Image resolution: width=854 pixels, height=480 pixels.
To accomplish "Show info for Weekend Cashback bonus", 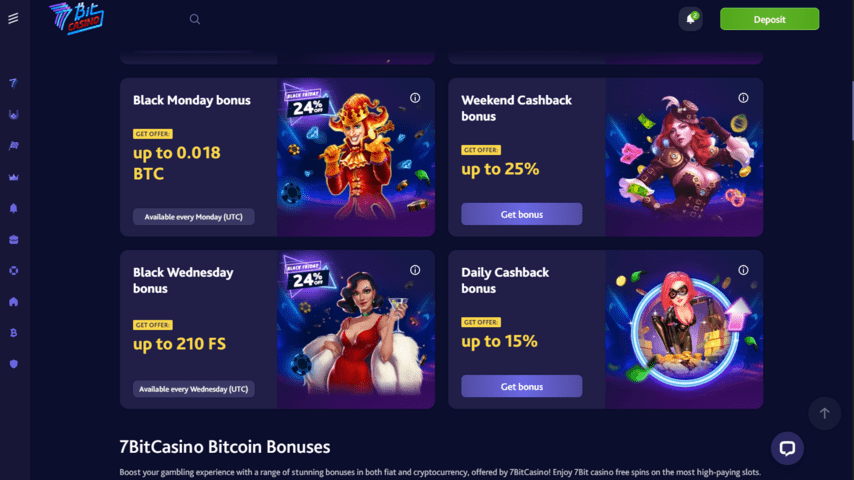I will click(x=743, y=98).
